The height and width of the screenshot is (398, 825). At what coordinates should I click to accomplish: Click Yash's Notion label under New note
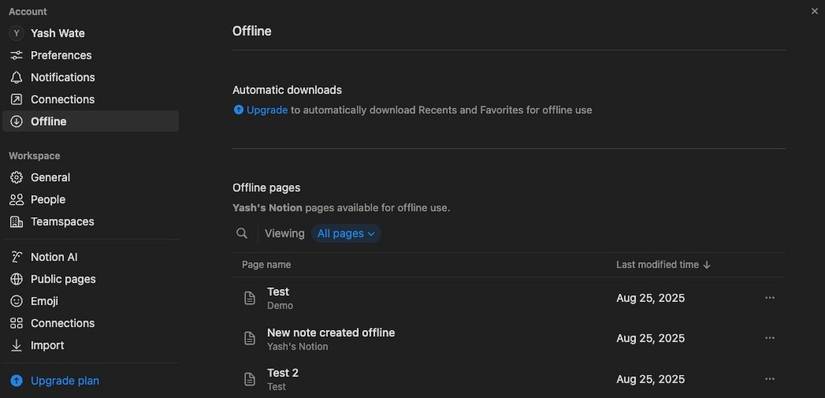point(297,346)
